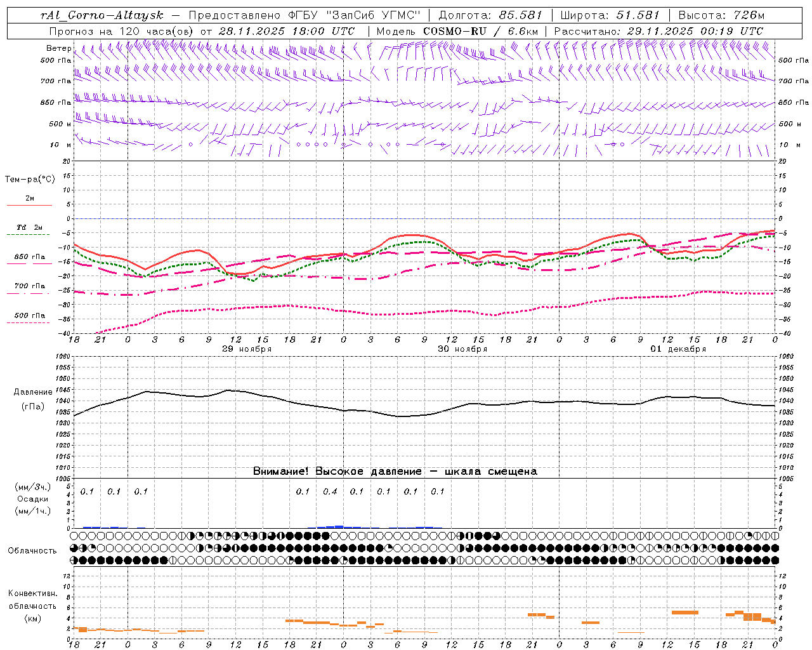Click the (мм/3ч.) precipitation unit label

[x=33, y=487]
